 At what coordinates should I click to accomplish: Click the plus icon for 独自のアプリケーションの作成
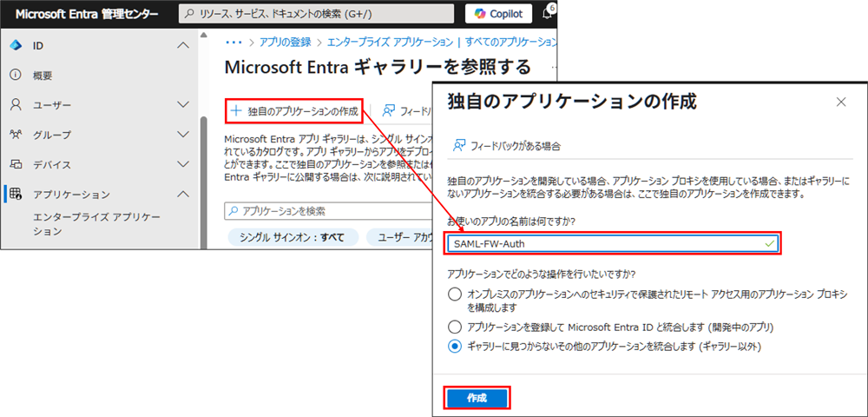[236, 110]
